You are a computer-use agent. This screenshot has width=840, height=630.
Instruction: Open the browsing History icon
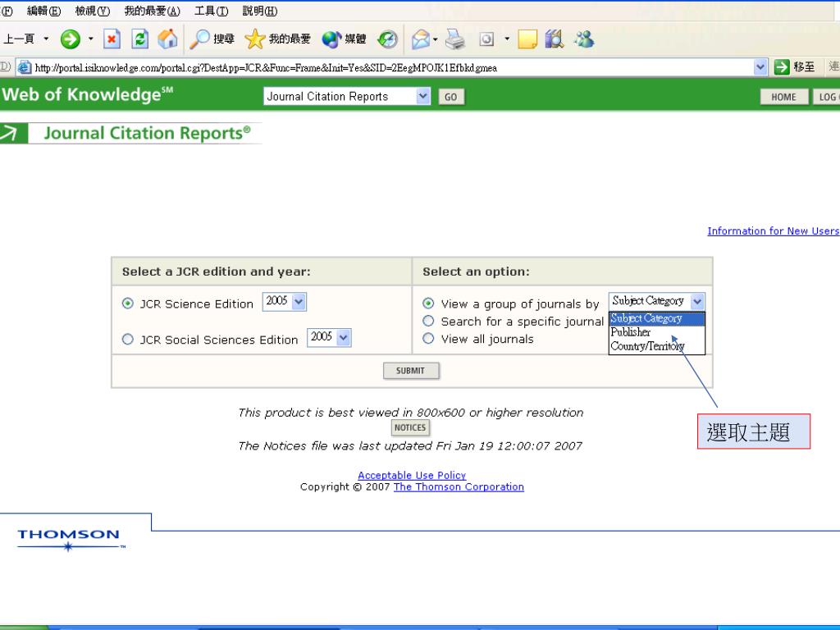387,39
